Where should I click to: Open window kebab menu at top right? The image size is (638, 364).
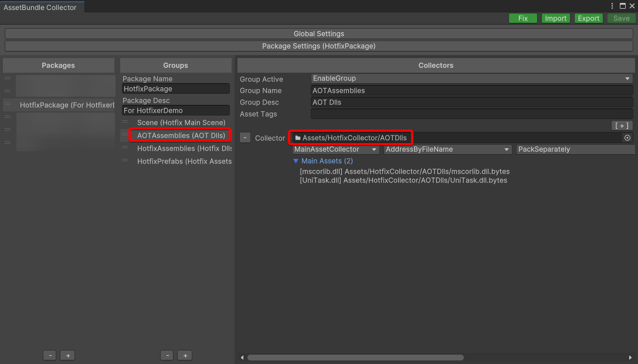coord(612,6)
